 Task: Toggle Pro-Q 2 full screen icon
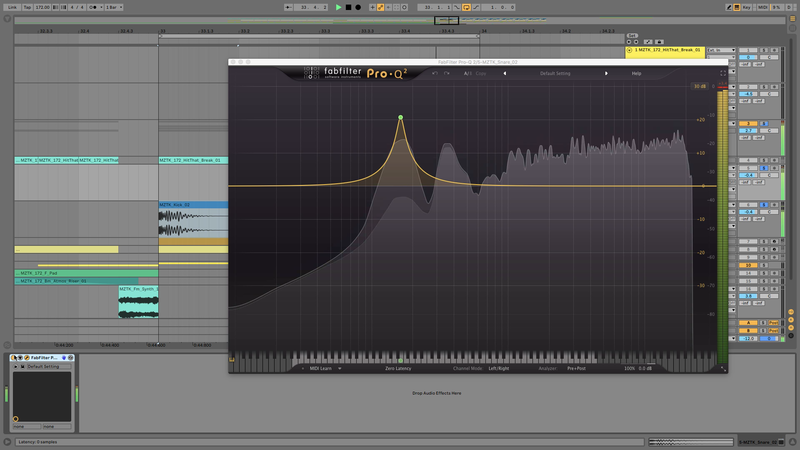coord(723,73)
